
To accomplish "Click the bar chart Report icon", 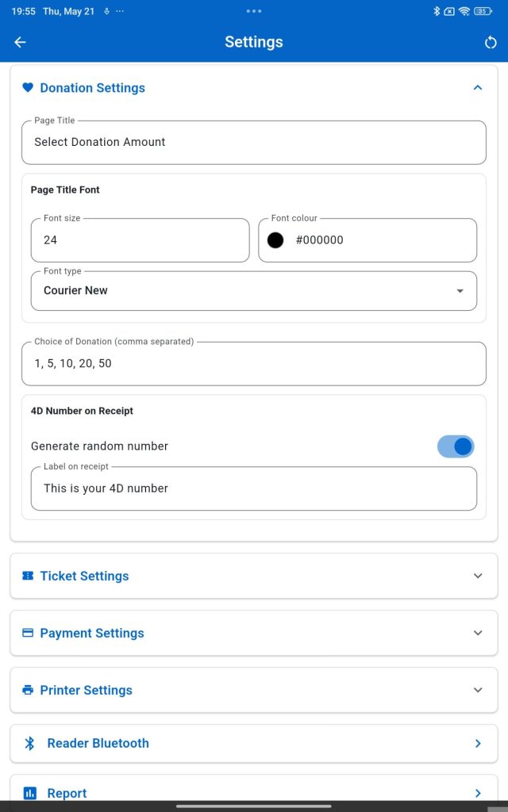I will [x=29, y=793].
